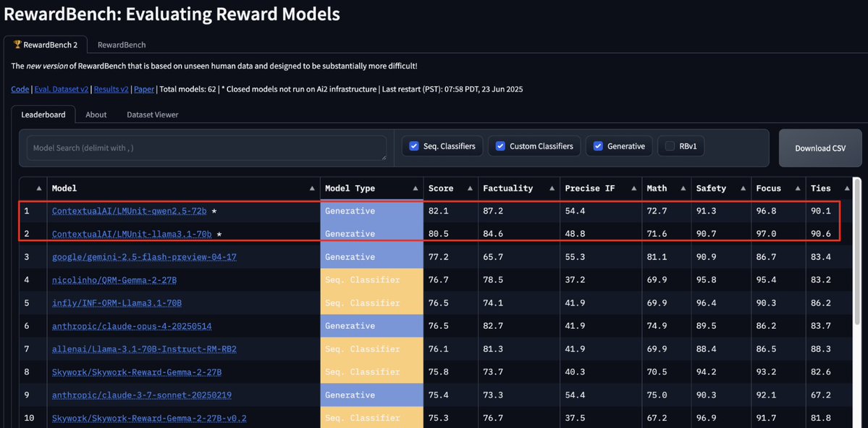868x428 pixels.
Task: Click the Seq. Classifier cell in row 4
Action: 372,280
